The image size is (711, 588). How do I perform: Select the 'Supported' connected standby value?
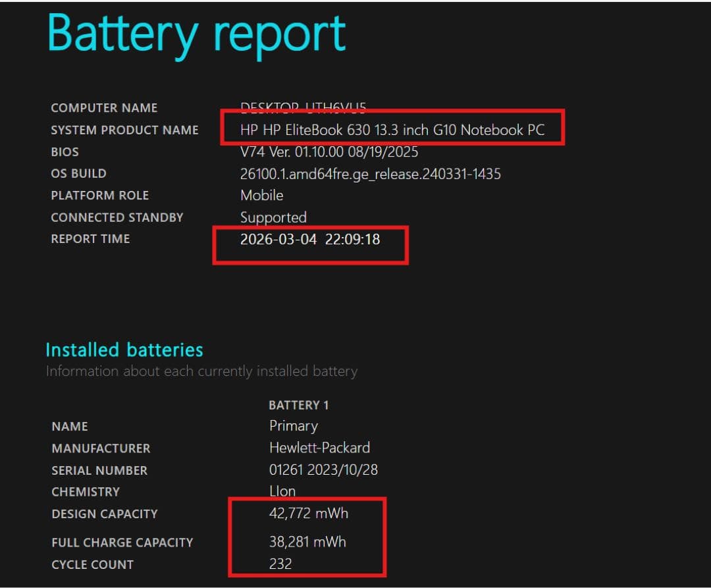(273, 218)
